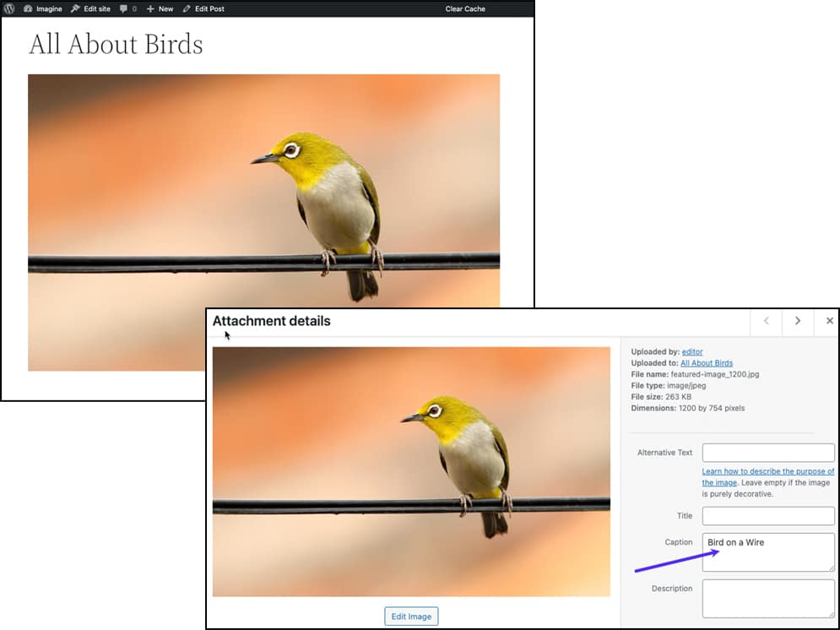The height and width of the screenshot is (630, 840).
Task: Click the Edit Image button
Action: pyautogui.click(x=411, y=616)
